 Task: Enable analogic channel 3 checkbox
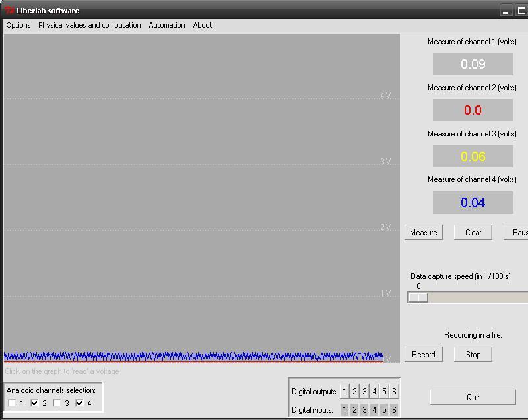(x=57, y=403)
